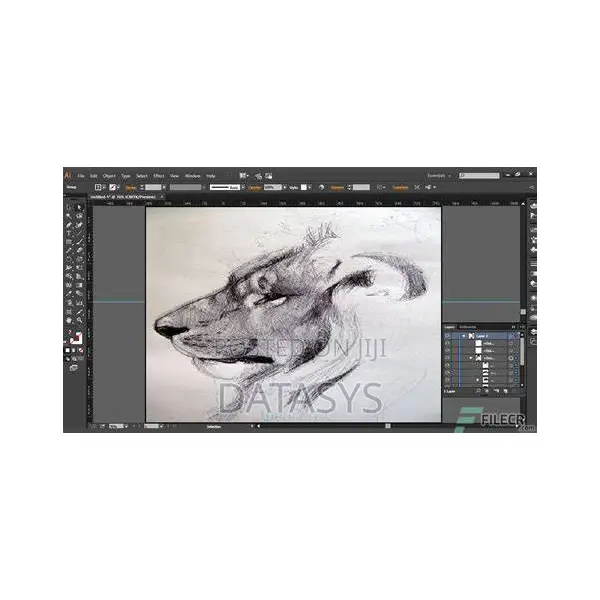
Task: Open the Graphic Style dropdown in control bar
Action: [309, 188]
